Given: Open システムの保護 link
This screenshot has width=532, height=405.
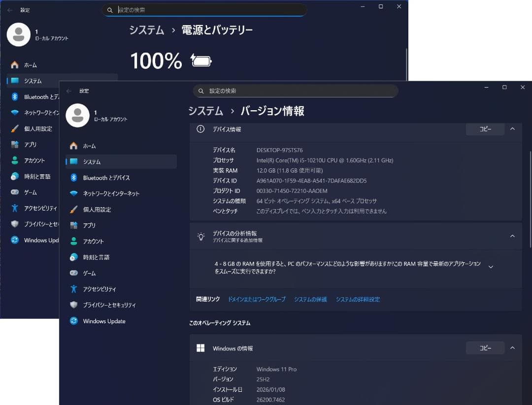Looking at the screenshot, I should (310, 299).
